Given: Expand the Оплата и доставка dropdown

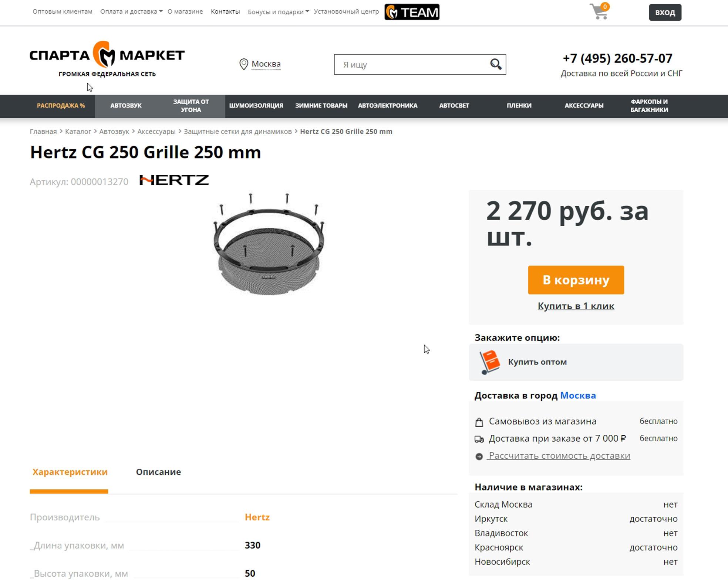Looking at the screenshot, I should tap(131, 11).
